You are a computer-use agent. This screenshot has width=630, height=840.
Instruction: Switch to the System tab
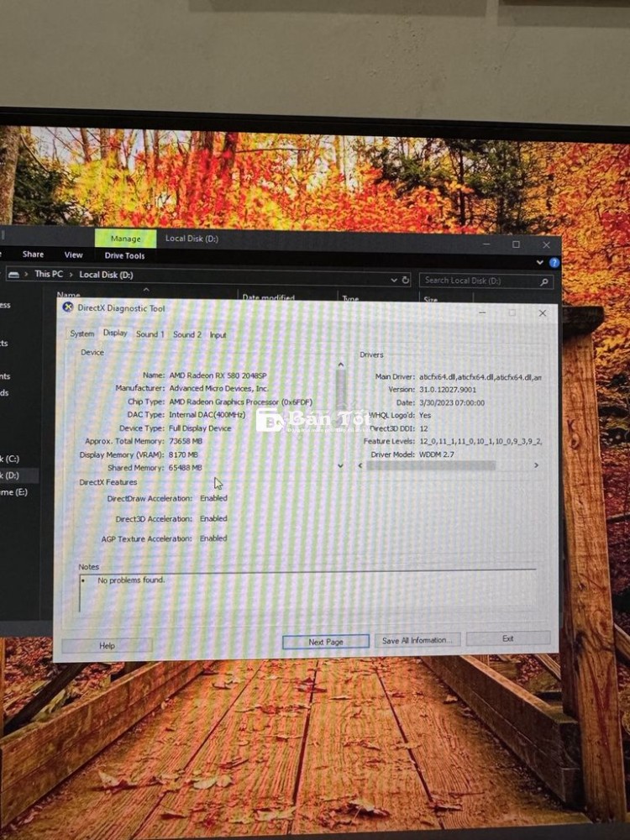pos(82,333)
